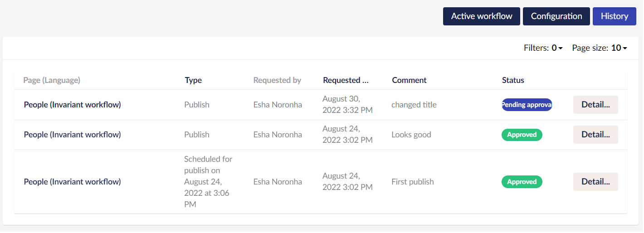Click the Status column header
The image size is (644, 233).
point(513,80)
